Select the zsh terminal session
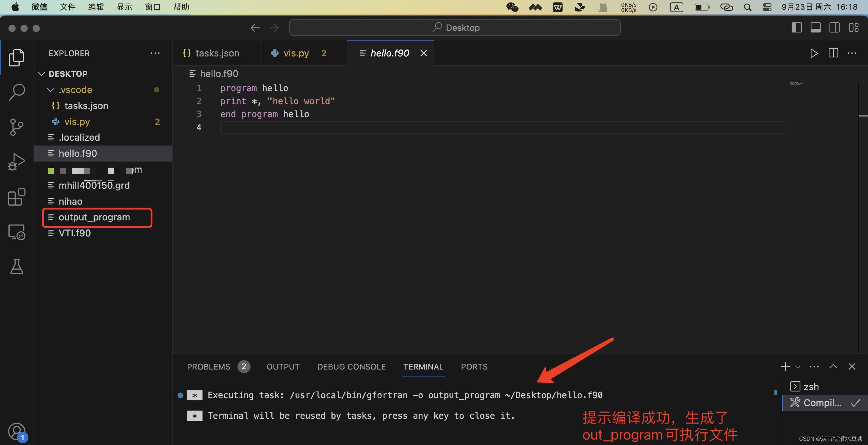 pyautogui.click(x=811, y=386)
